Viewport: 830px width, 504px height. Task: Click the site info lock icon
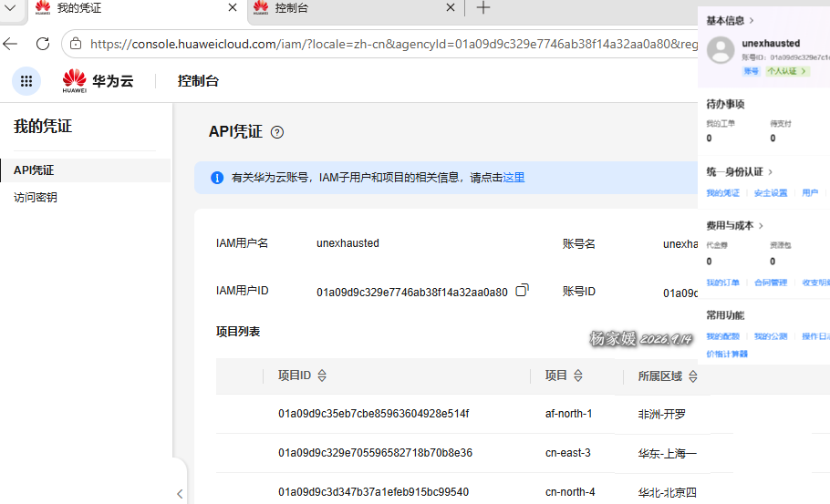[x=76, y=44]
